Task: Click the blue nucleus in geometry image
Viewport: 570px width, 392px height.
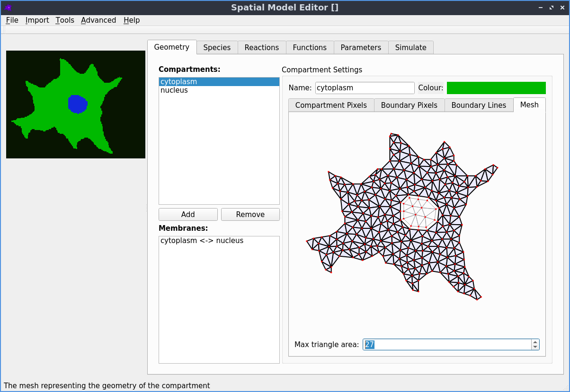Action: click(78, 105)
